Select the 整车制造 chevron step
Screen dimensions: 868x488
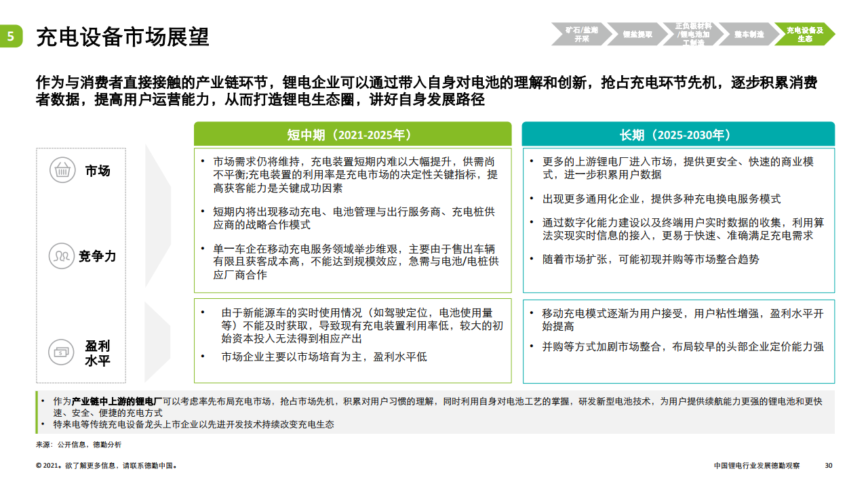pyautogui.click(x=749, y=34)
